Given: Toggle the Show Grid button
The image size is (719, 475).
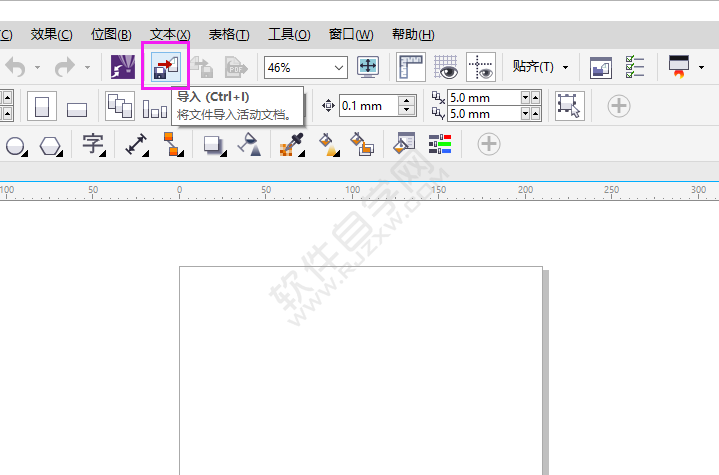Looking at the screenshot, I should (446, 67).
